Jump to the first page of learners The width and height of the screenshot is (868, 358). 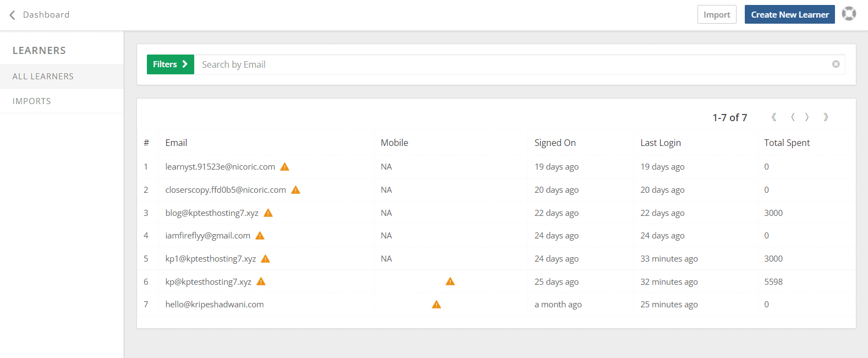(774, 117)
